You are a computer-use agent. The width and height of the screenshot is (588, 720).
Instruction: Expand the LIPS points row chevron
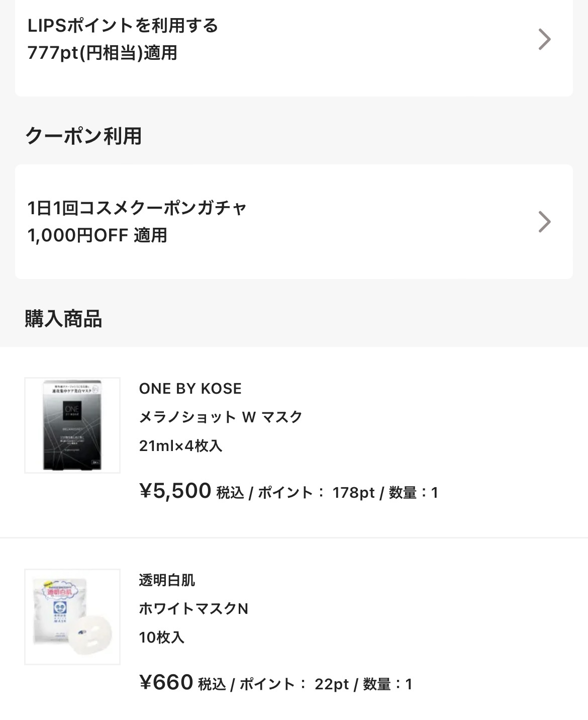544,39
